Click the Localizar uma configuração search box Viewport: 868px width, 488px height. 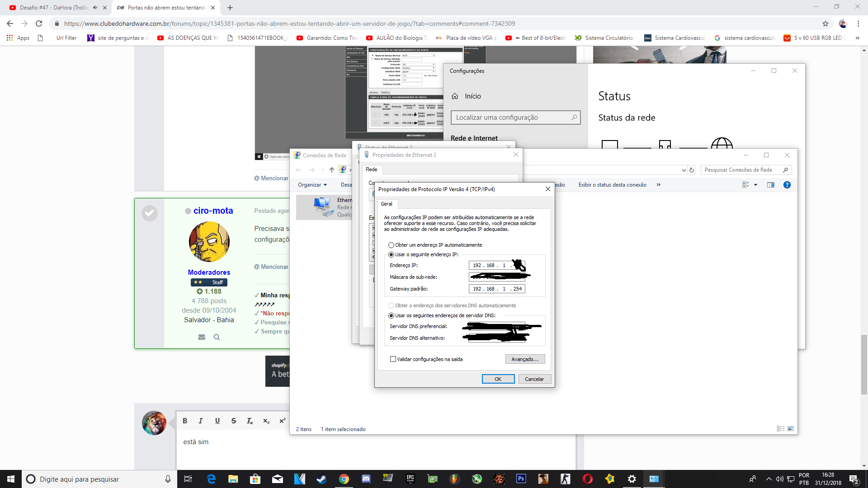[516, 117]
